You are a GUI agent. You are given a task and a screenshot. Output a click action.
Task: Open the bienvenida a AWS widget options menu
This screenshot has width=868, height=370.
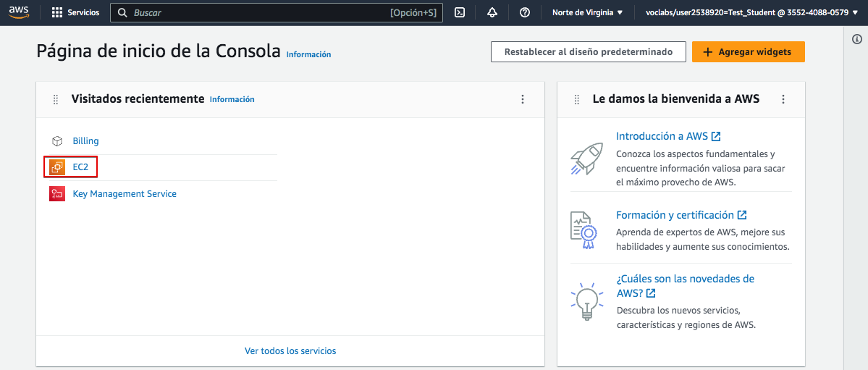point(783,99)
